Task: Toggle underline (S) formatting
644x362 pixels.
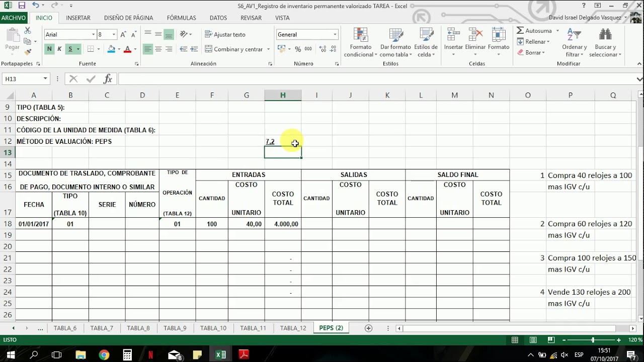Action: click(70, 49)
